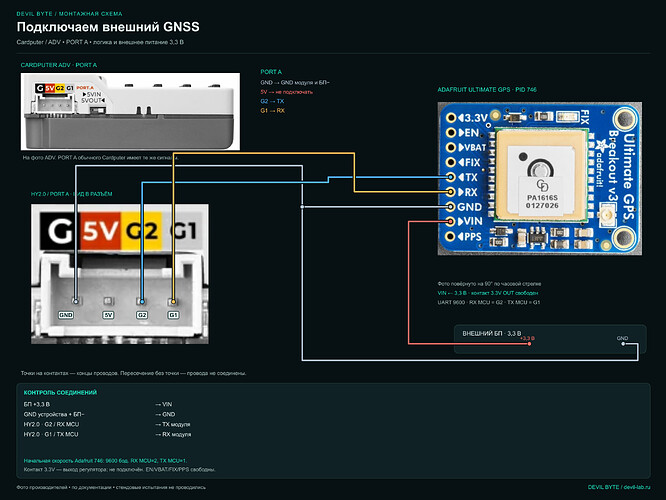This screenshot has width=666, height=500.
Task: Select the red "5V → не подключать" legend line
Action: 286,92
